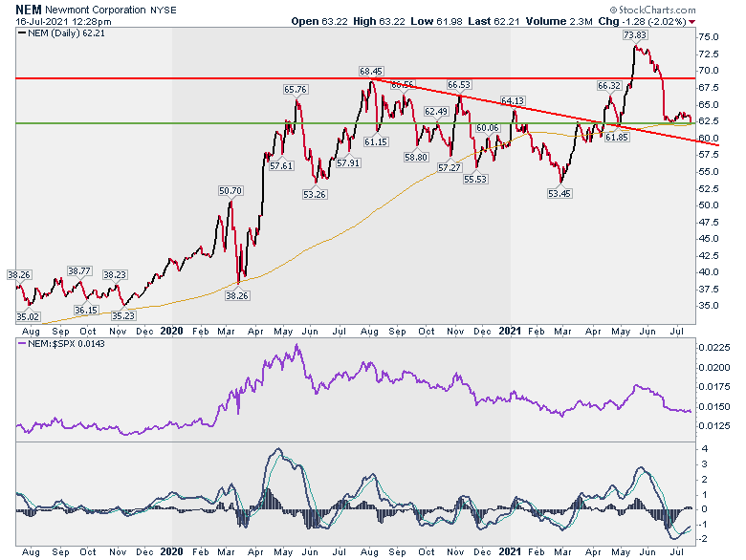The width and height of the screenshot is (746, 560).
Task: Click the 64.13 price label
Action: [x=513, y=100]
